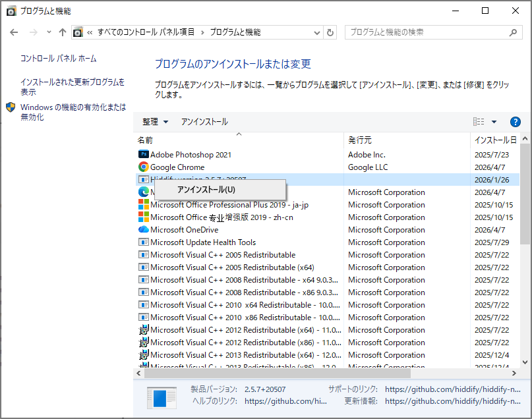Click the large program icon in details pane

(x=162, y=398)
